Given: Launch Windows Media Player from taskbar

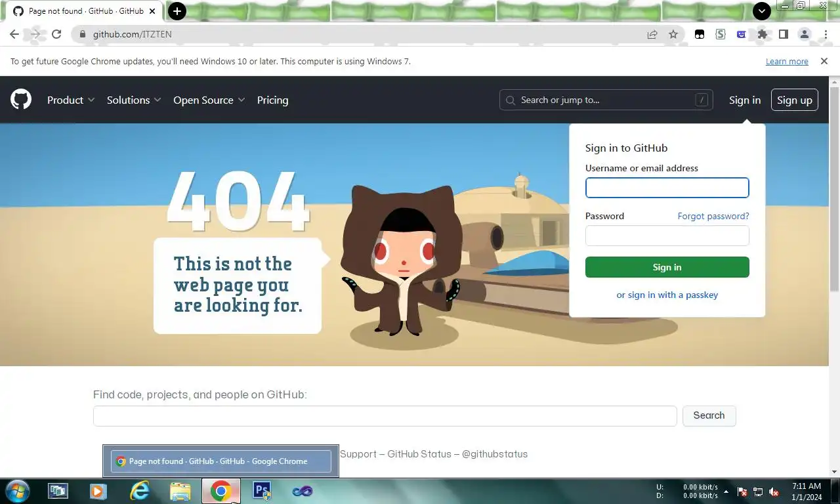Looking at the screenshot, I should tap(98, 491).
